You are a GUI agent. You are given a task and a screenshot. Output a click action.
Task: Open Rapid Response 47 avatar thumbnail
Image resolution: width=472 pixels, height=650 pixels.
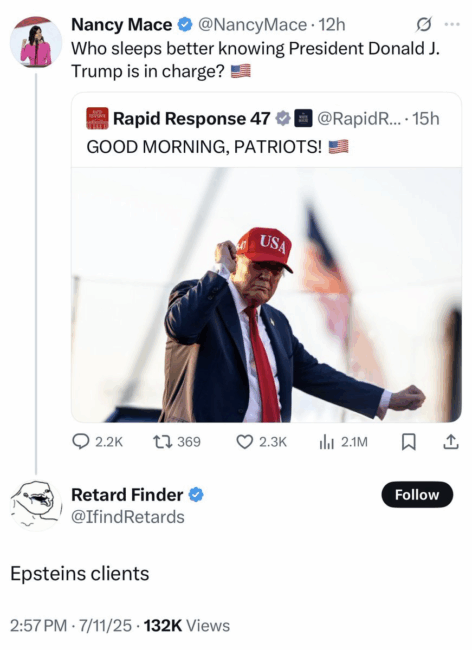click(97, 119)
